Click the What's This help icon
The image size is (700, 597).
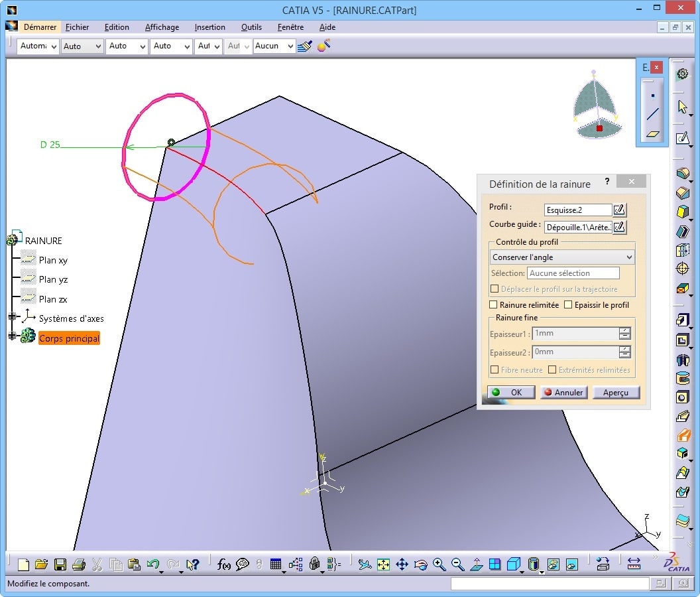(x=192, y=564)
